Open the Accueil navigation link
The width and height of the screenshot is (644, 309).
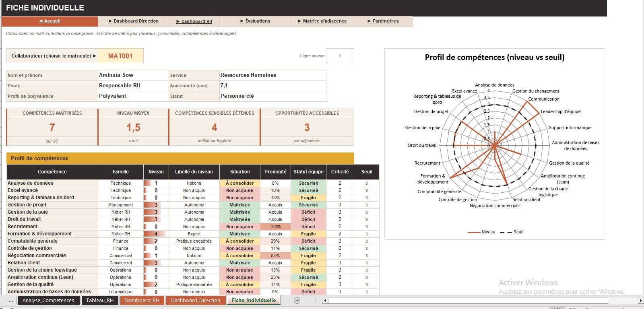coord(50,21)
